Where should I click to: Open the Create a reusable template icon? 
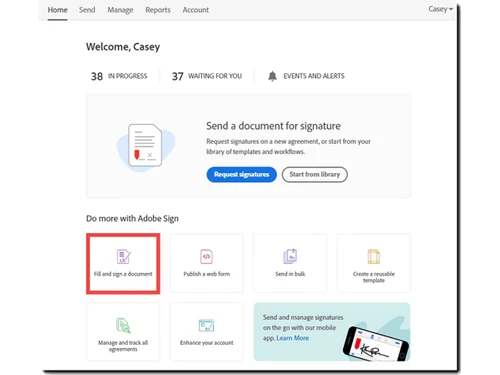[x=374, y=256]
